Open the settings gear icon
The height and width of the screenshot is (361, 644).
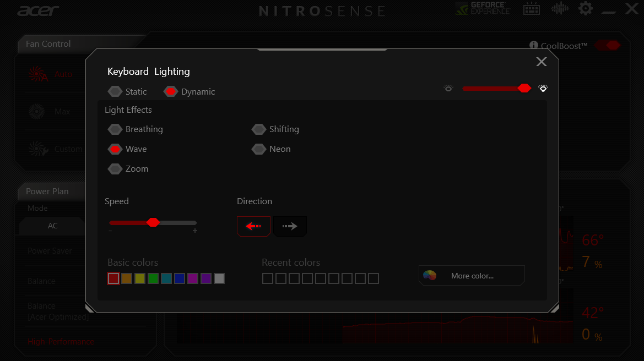click(x=585, y=9)
